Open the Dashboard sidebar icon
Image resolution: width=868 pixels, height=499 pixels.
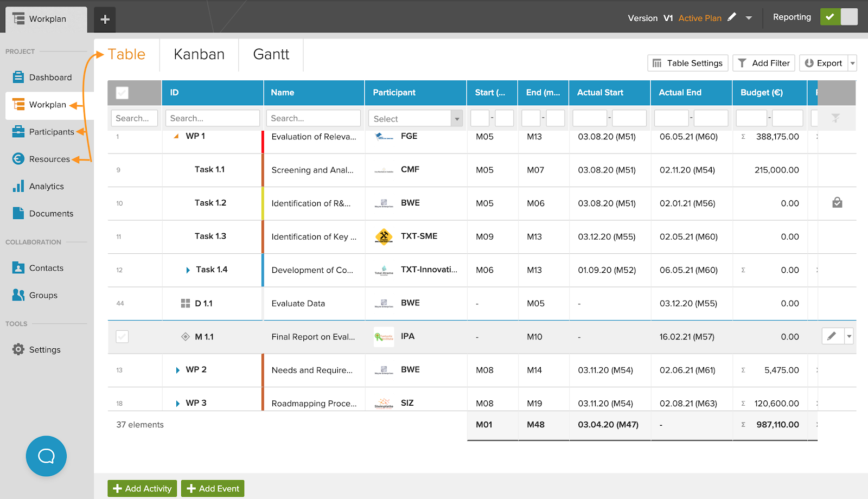[x=18, y=77]
